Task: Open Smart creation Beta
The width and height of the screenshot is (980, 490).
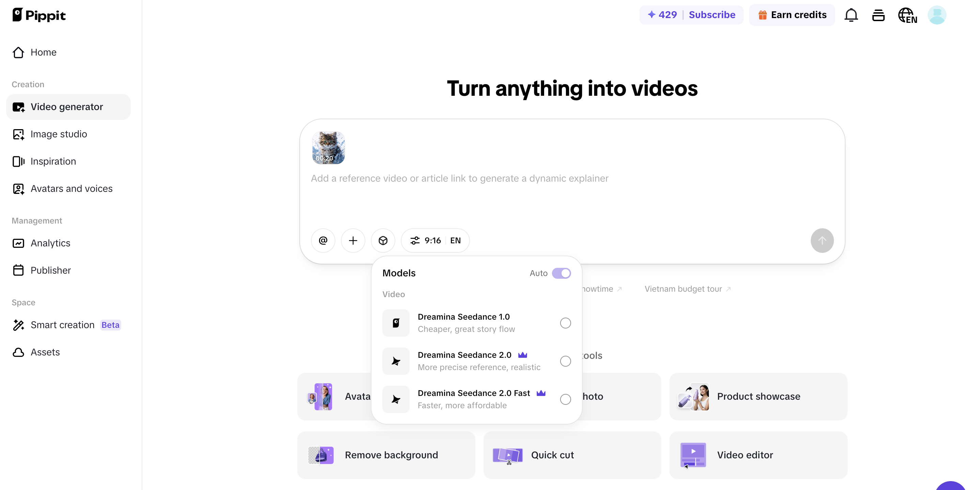Action: pyautogui.click(x=68, y=325)
